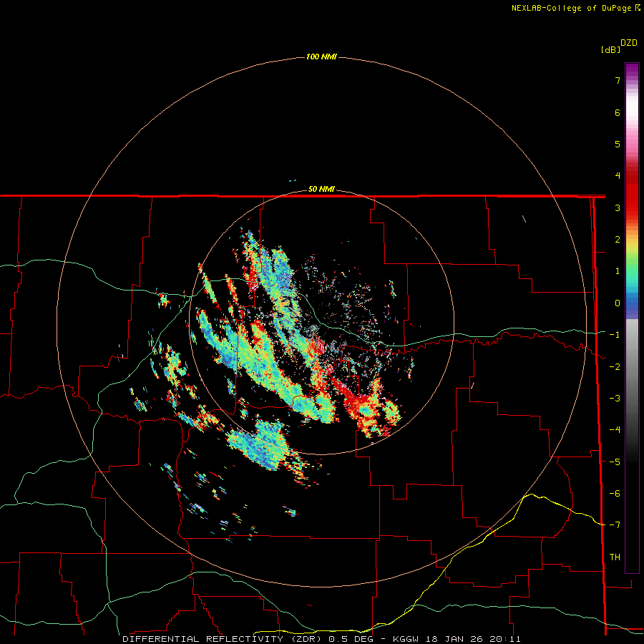Click the 3 dB scale label

pos(618,208)
